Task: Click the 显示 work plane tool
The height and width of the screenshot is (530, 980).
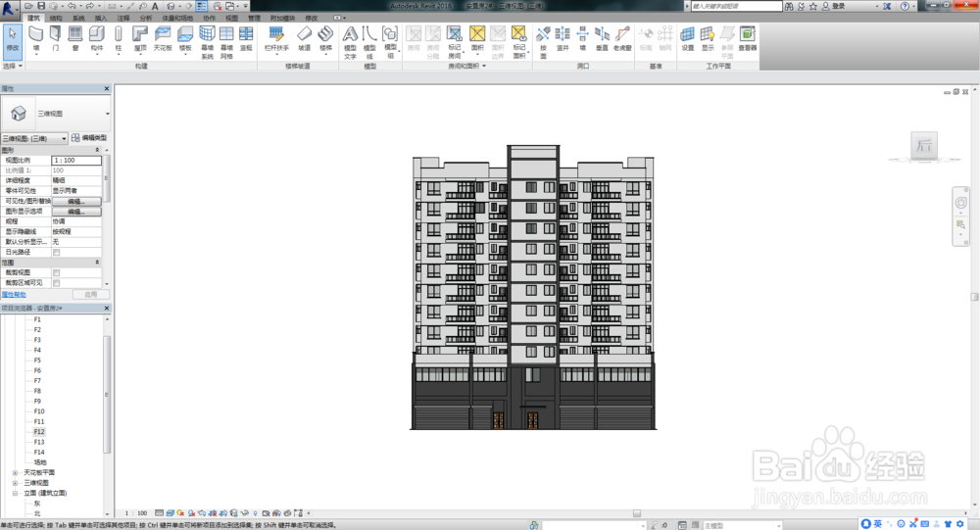Action: click(x=707, y=39)
